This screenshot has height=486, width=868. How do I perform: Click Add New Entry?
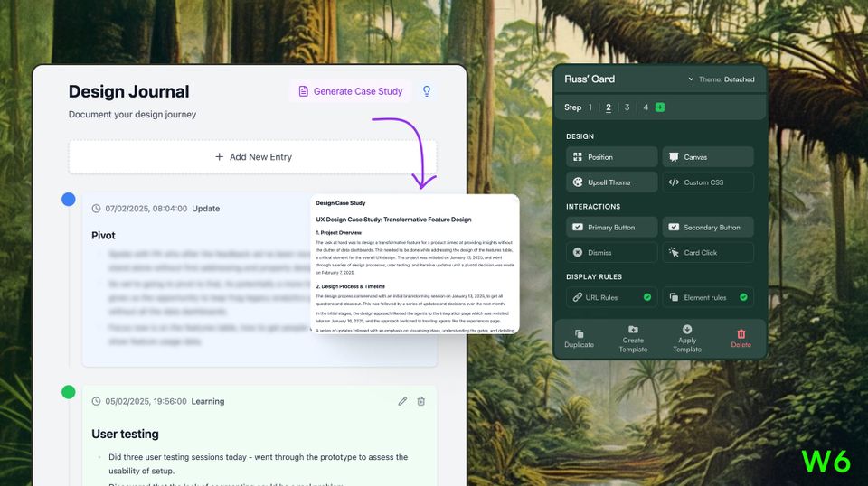click(252, 157)
